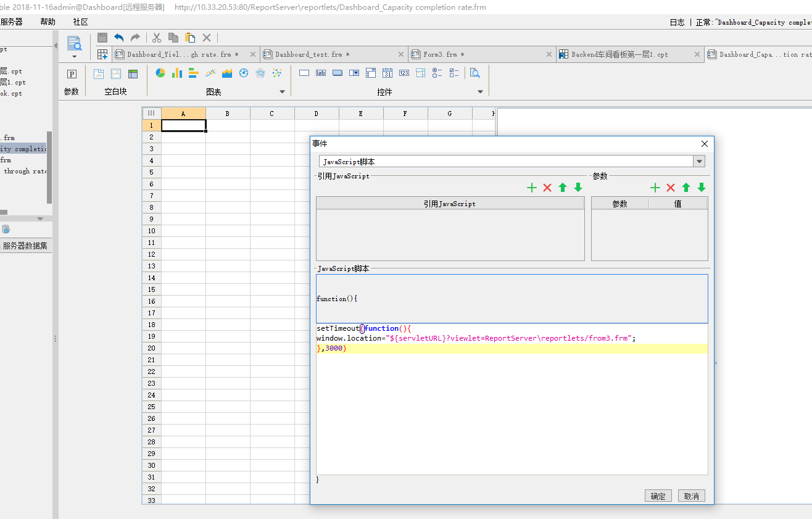Click the 参数 column header in parameter table
Viewport: 812px width, 519px height.
pyautogui.click(x=619, y=204)
